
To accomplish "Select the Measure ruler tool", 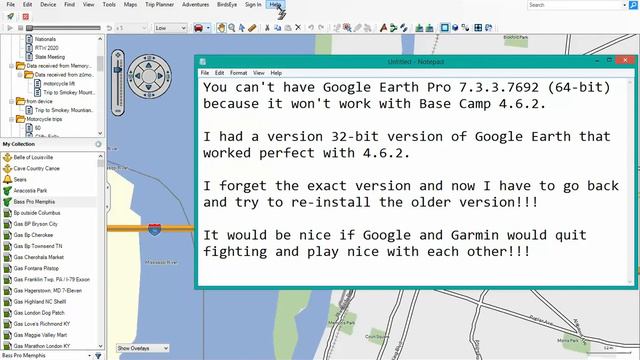I will 252,28.
